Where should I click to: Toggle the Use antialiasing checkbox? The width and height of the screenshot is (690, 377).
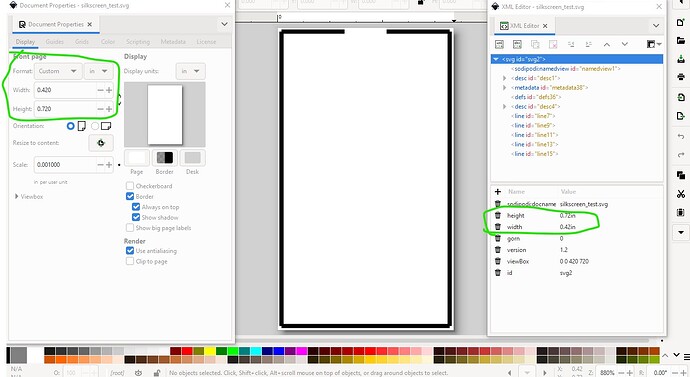[x=130, y=251]
